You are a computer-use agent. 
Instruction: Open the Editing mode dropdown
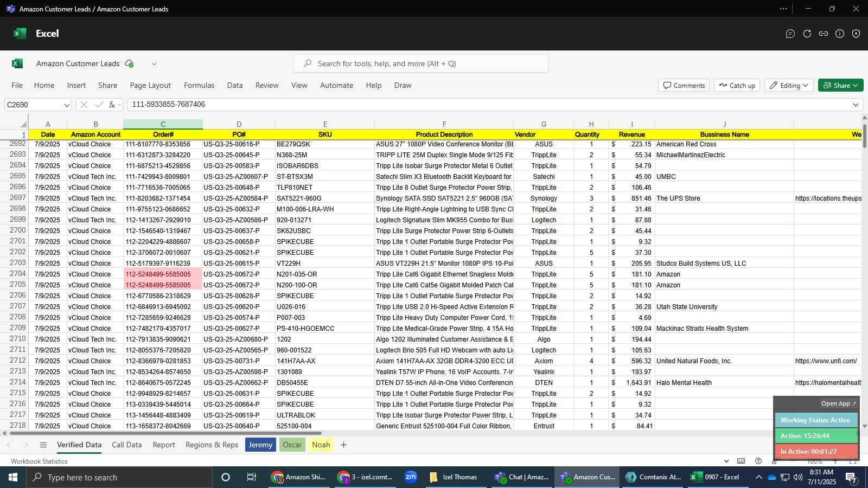click(x=789, y=85)
